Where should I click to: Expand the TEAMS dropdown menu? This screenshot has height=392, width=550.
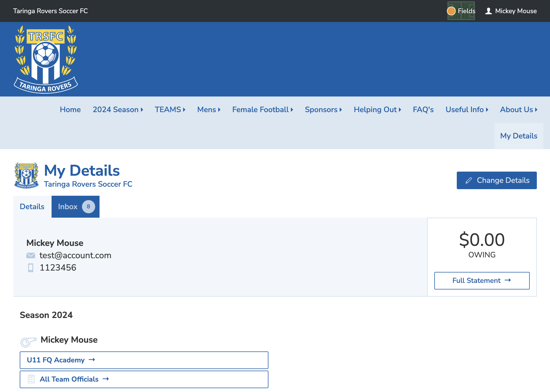pyautogui.click(x=170, y=110)
